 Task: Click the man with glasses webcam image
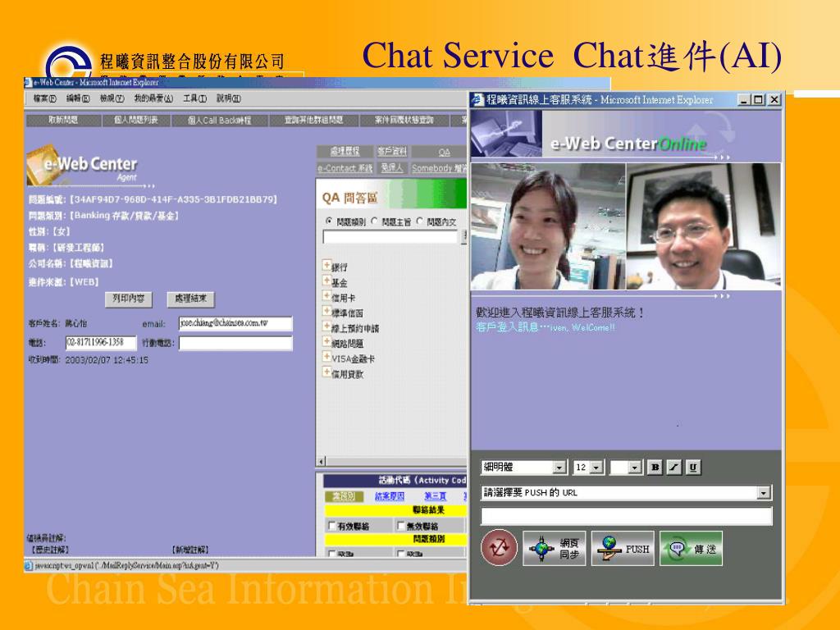pos(703,227)
